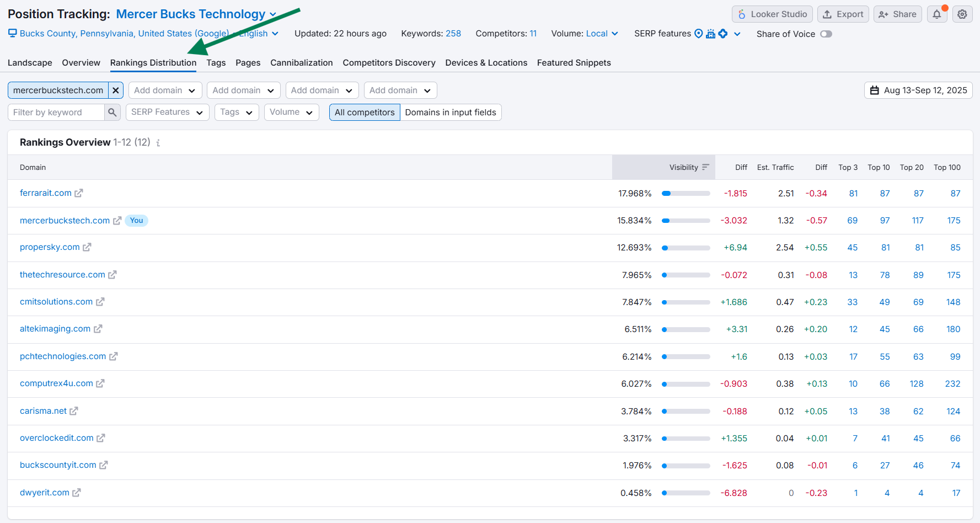
Task: Select the local pack pin icon beside SERP features
Action: (697, 34)
